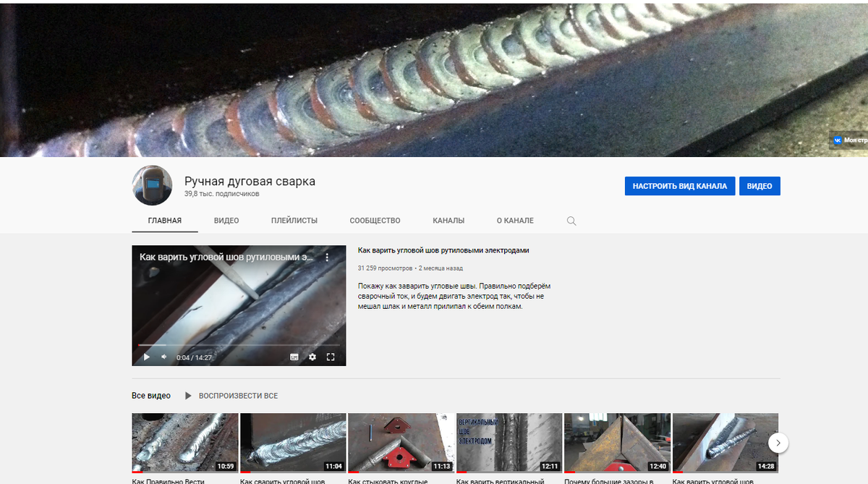Image resolution: width=868 pixels, height=484 pixels.
Task: Open the three-dot menu on the featured video
Action: click(327, 257)
